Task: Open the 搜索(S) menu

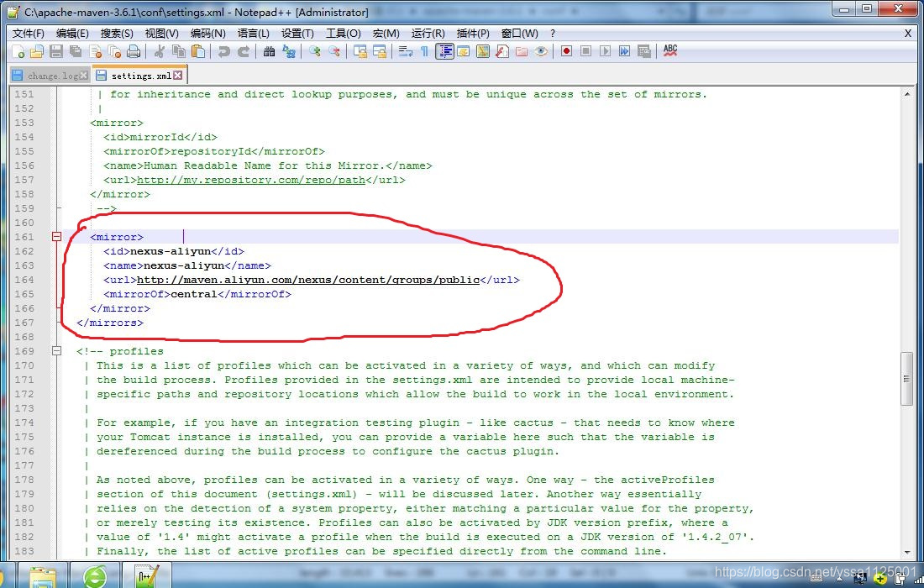Action: point(116,34)
